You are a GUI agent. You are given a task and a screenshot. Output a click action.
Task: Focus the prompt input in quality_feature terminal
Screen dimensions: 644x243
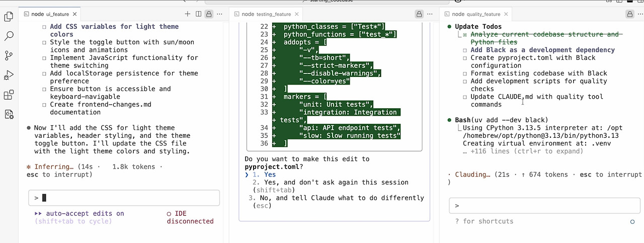click(544, 206)
